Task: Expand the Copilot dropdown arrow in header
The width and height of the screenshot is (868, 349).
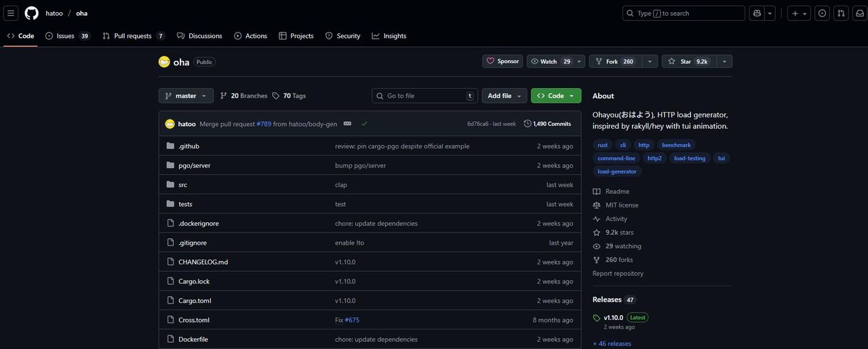Action: [x=770, y=13]
